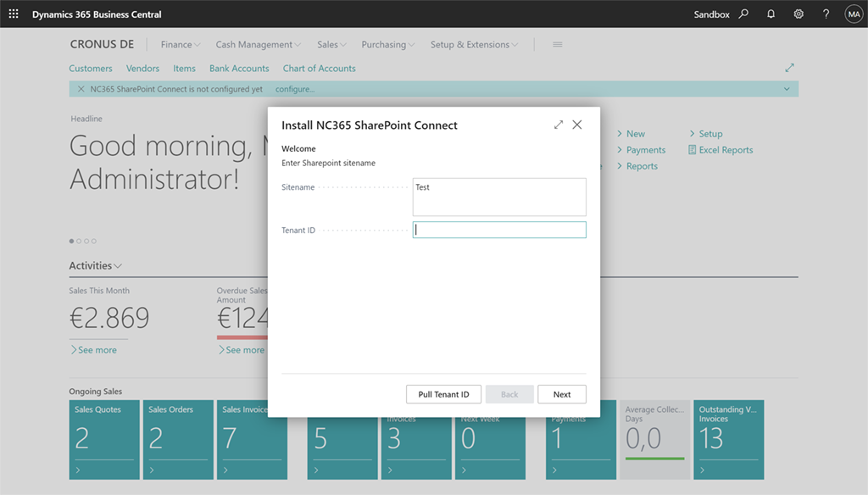Viewport: 868px width, 495px height.
Task: Open the tile showing 5
Action: pos(342,448)
